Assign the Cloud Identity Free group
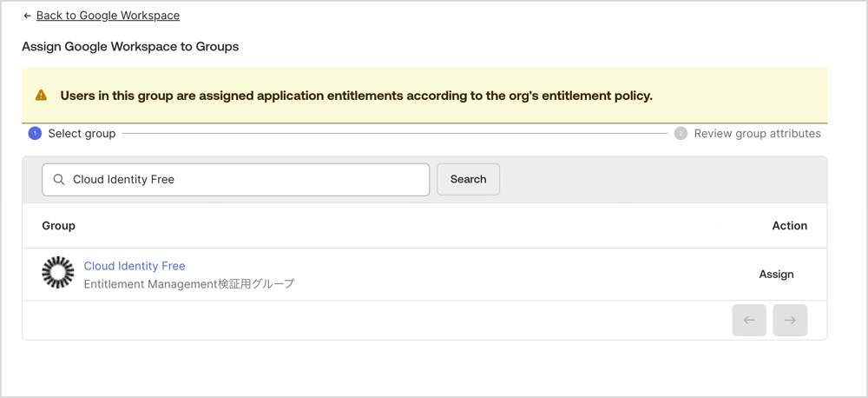The width and height of the screenshot is (868, 398). coord(776,275)
